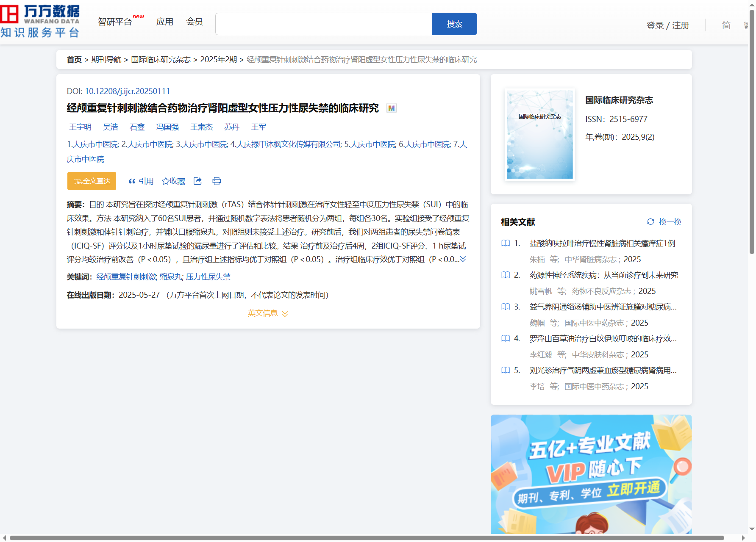Click book icon of related item 1
The image size is (756, 542).
pyautogui.click(x=506, y=243)
